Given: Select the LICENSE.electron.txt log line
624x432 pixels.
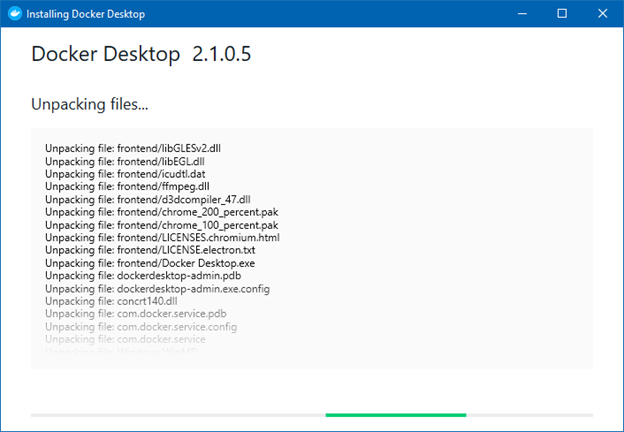Looking at the screenshot, I should point(150,250).
